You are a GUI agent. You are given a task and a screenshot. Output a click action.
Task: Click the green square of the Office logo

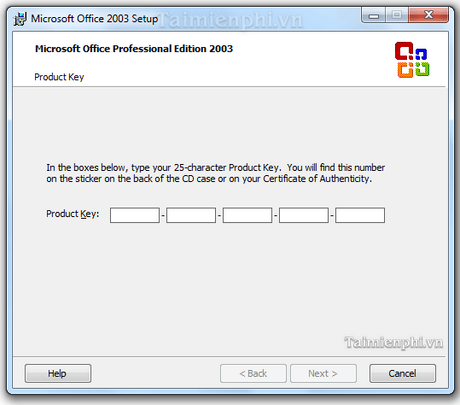[x=422, y=69]
